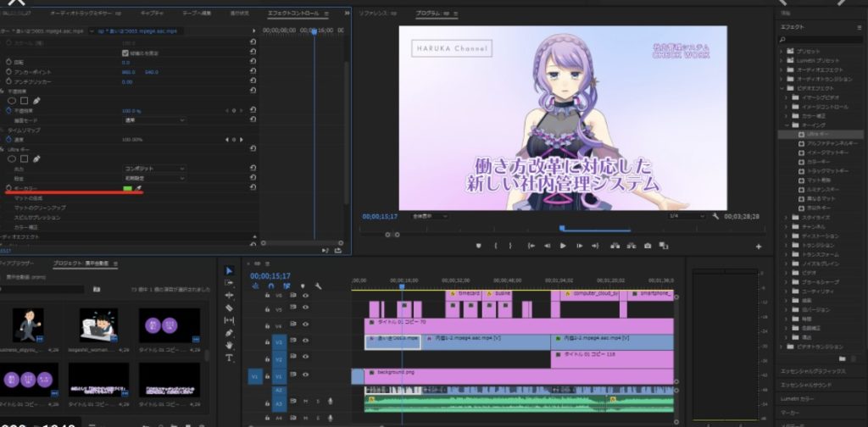Click the Lift button in Program monitor
The height and width of the screenshot is (427, 868).
(615, 247)
